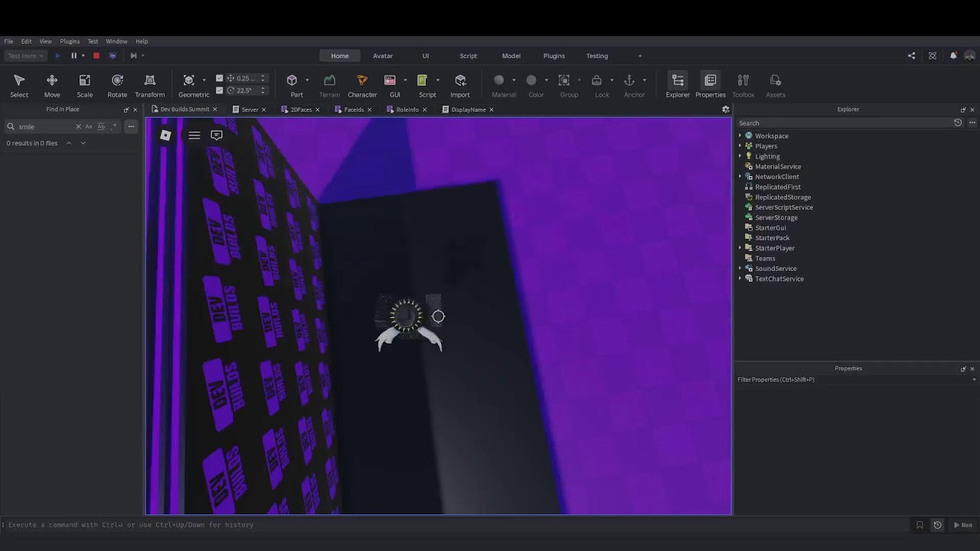Expand the Players tree node

740,146
